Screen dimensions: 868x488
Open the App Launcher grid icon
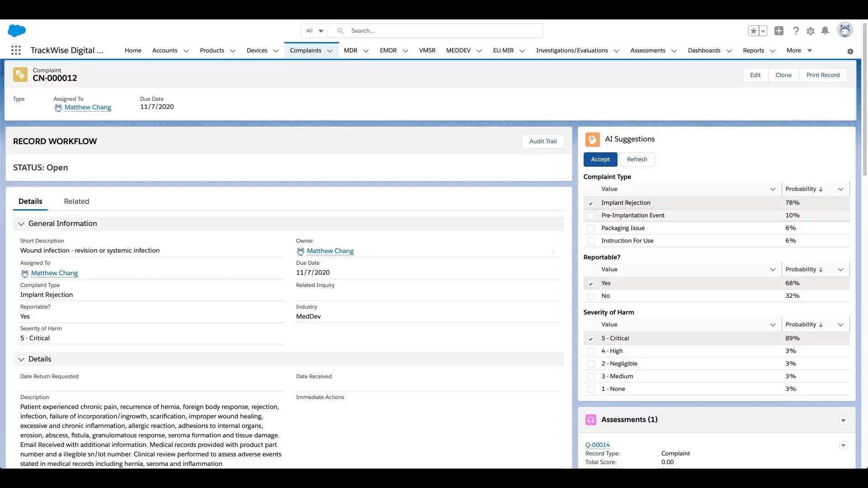point(16,50)
